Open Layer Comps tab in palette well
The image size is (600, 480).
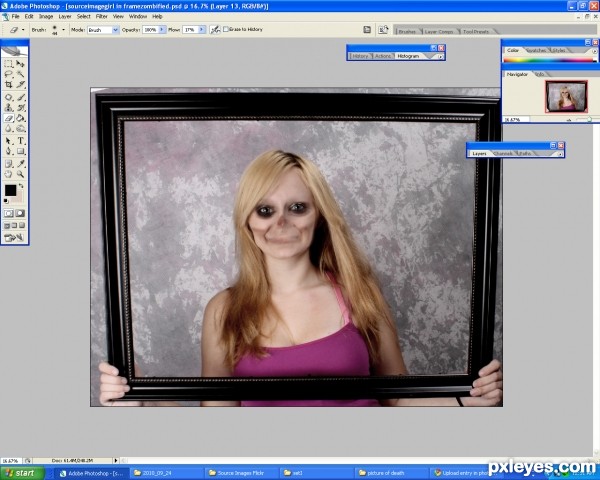click(439, 31)
